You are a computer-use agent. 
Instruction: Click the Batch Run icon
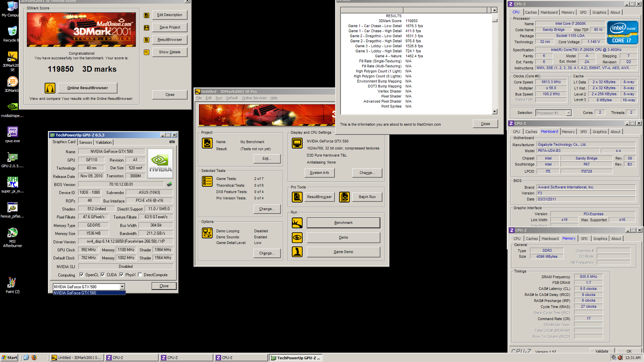(344, 197)
